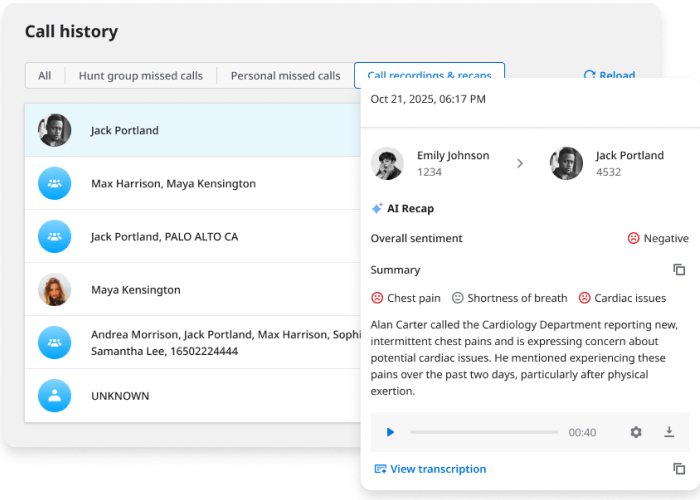Copy transcription using bottom copy icon
This screenshot has height=500, width=700.
click(x=679, y=469)
